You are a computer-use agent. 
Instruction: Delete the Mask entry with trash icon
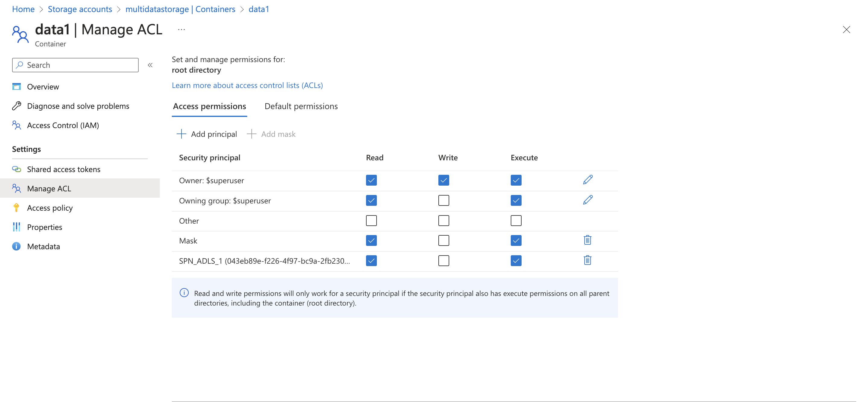pyautogui.click(x=587, y=240)
